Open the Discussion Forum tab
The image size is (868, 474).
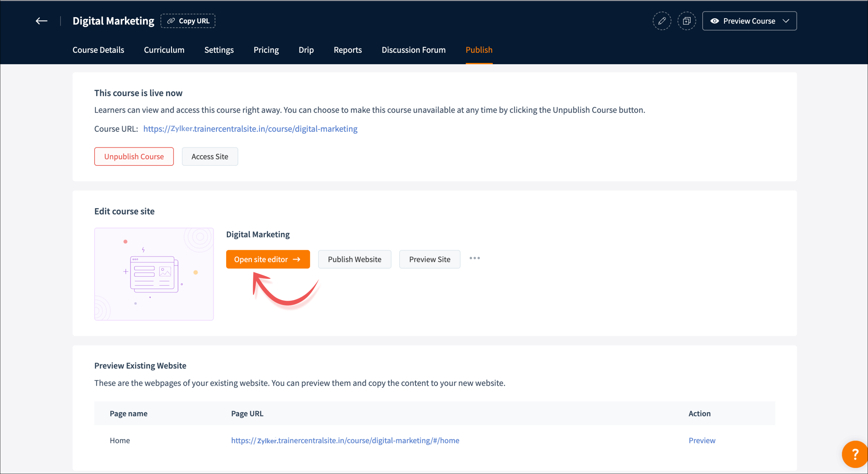[x=414, y=50]
